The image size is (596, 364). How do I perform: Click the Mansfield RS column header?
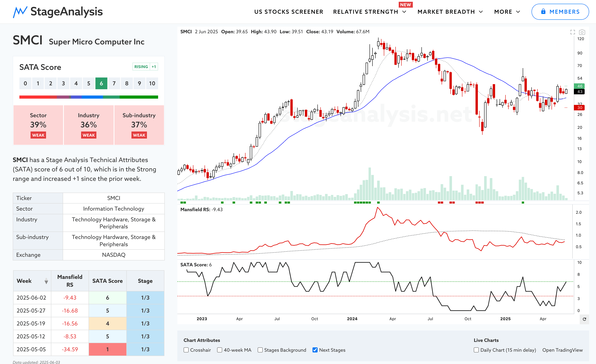click(x=70, y=281)
